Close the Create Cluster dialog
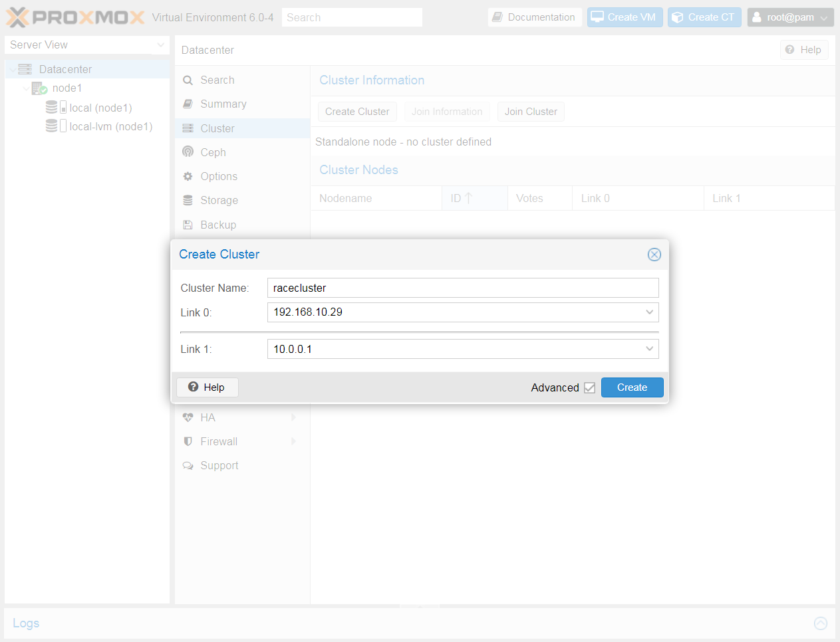This screenshot has height=642, width=840. click(x=654, y=255)
